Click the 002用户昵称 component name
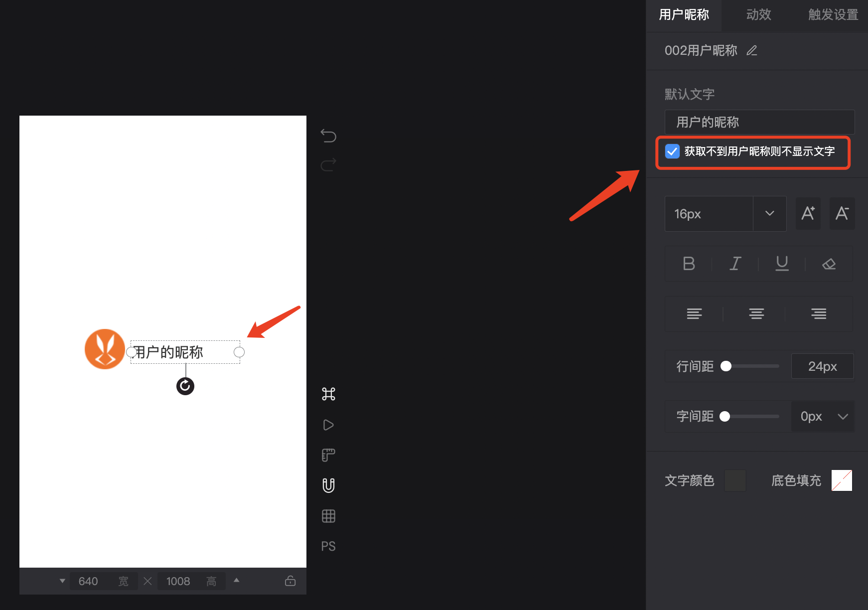Viewport: 868px width, 610px height. click(701, 50)
